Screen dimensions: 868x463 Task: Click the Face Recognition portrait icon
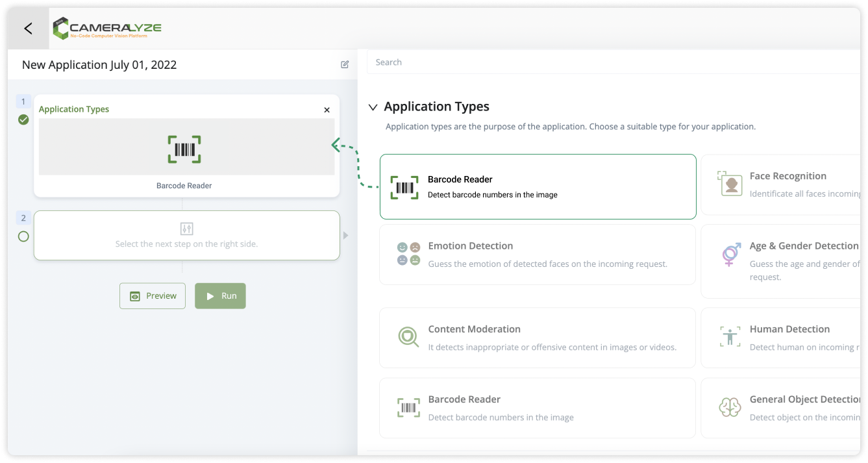coord(730,184)
